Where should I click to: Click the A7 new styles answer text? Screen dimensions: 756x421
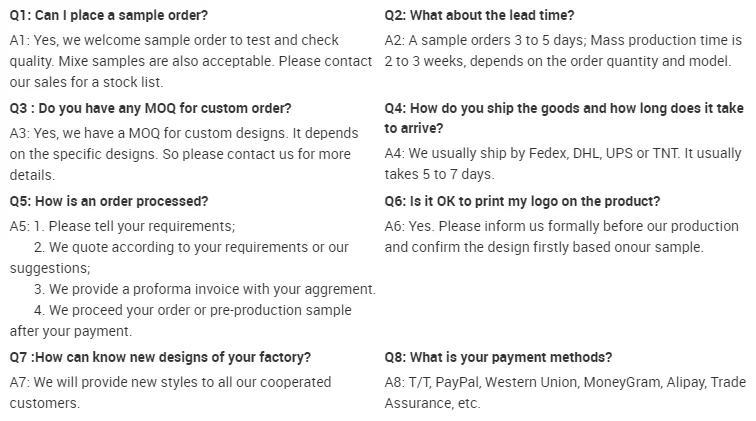point(170,392)
